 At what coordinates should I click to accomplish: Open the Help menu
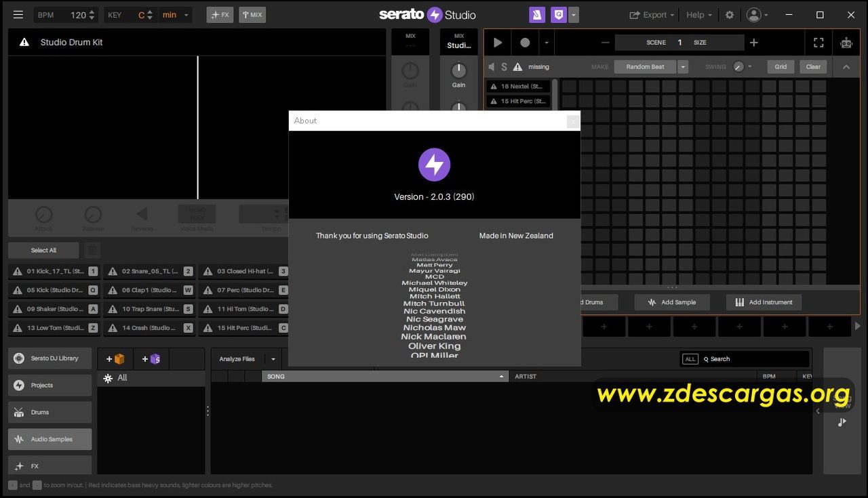[699, 15]
